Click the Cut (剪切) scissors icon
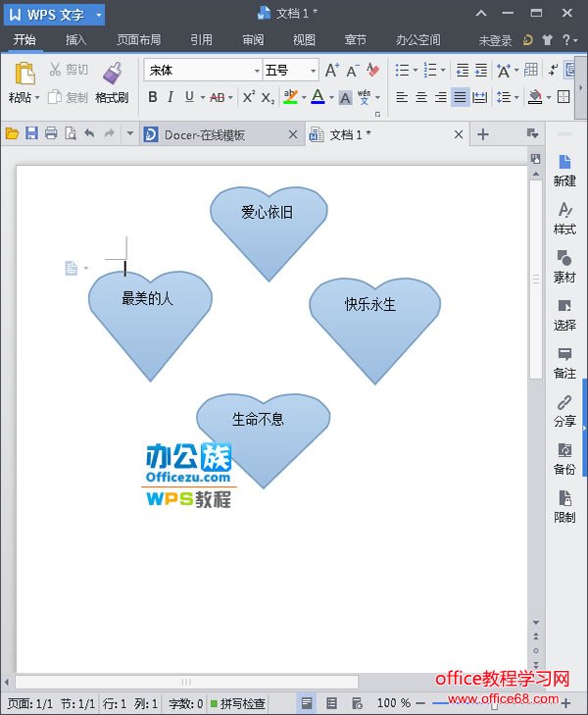Image resolution: width=588 pixels, height=715 pixels. 55,70
